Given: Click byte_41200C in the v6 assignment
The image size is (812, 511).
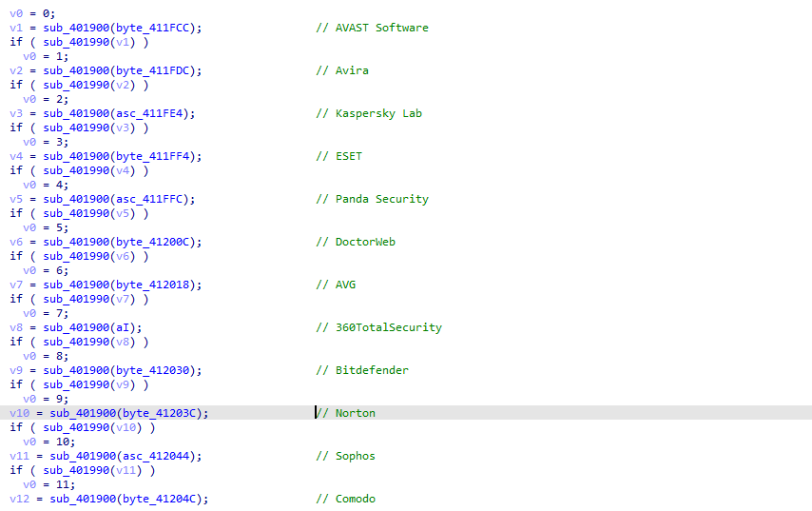Looking at the screenshot, I should coord(153,242).
